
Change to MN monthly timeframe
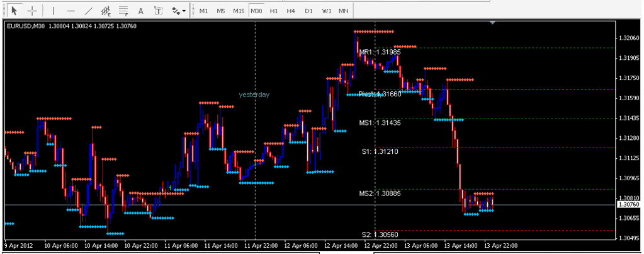pyautogui.click(x=343, y=11)
